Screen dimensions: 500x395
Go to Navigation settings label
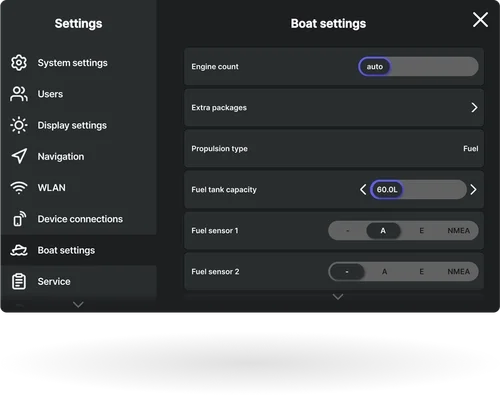61,156
